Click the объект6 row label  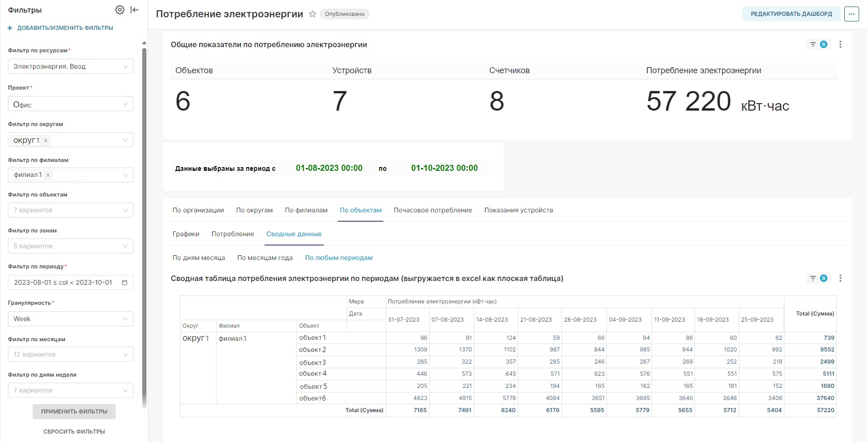point(312,398)
